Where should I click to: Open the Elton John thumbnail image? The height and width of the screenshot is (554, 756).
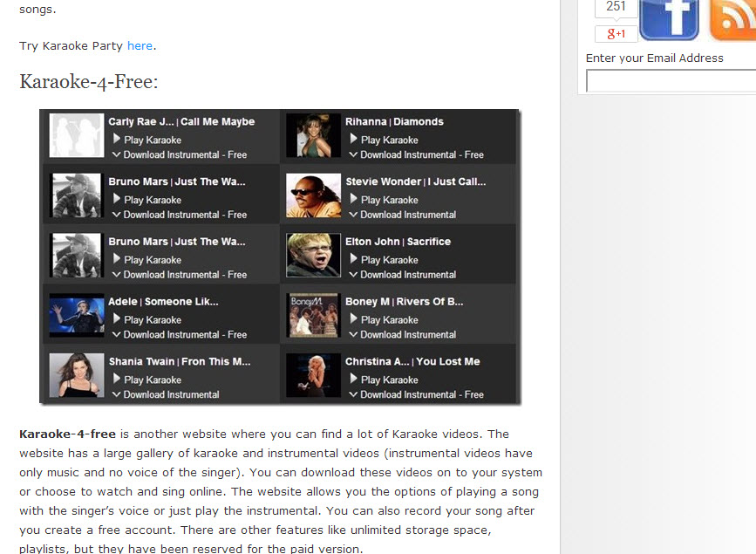click(313, 256)
